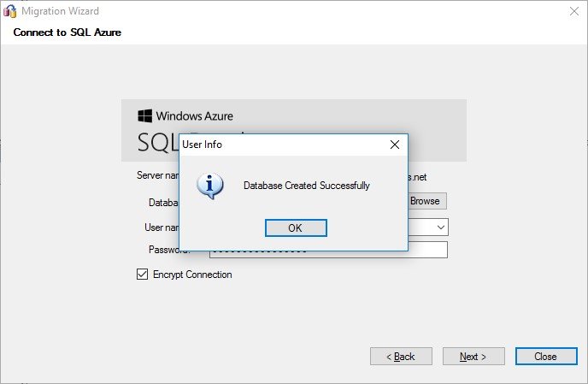
Task: Click the "Connect to SQL Azure" heading
Action: tap(68, 32)
